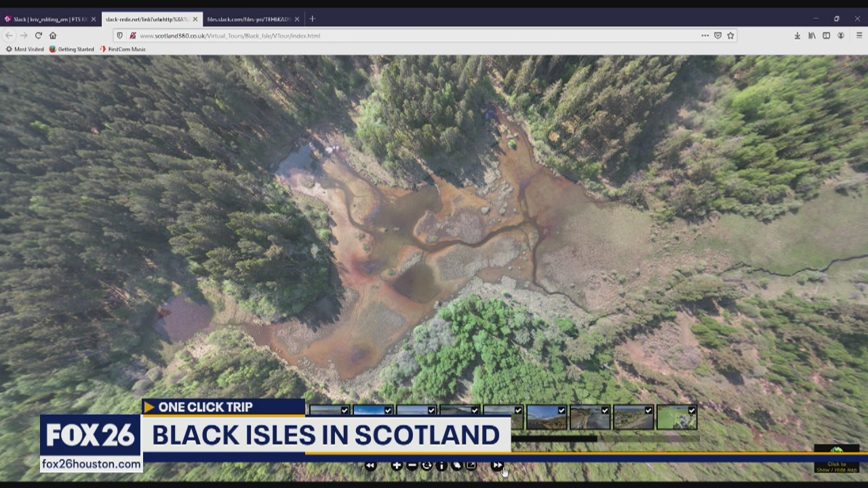Open the FirstCom Music bookmark
The height and width of the screenshot is (488, 868).
click(x=124, y=49)
